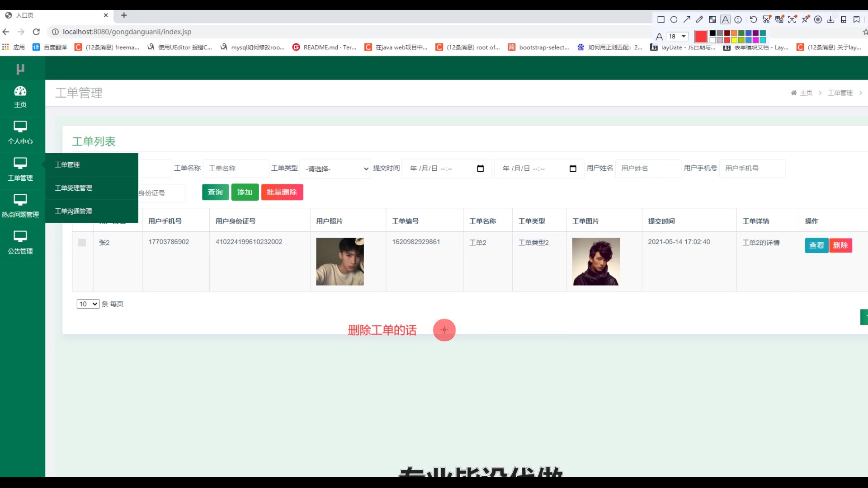The height and width of the screenshot is (488, 868).
Task: Open the 工单类型 请选择 dropdown
Action: 335,169
